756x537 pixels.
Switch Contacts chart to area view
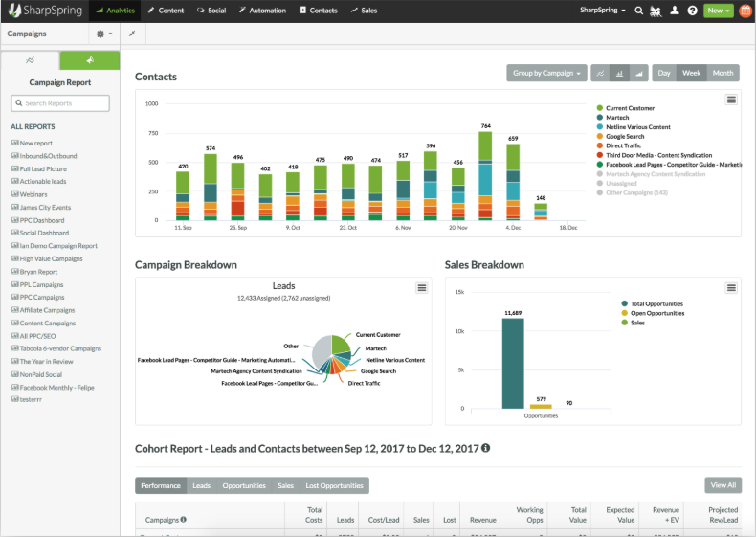pos(637,73)
